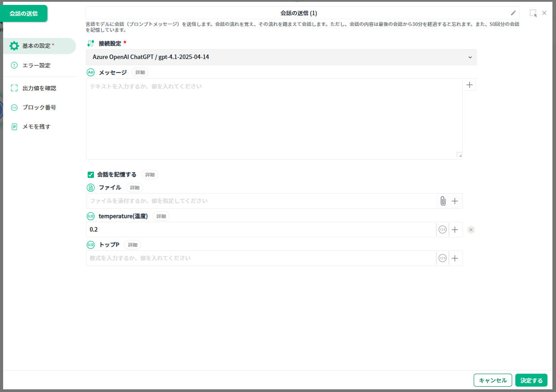Click the 123 icon in トップP field
The image size is (556, 392).
[x=442, y=258]
